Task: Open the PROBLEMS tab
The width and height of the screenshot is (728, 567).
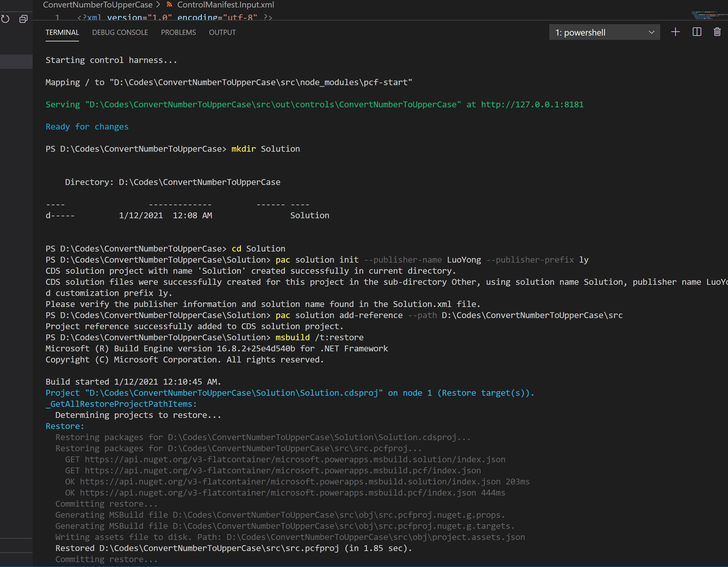Action: click(x=178, y=32)
